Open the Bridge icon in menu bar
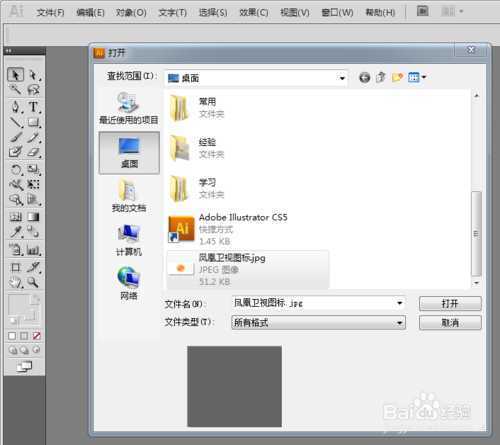Viewport: 500px width, 445px height. (423, 12)
